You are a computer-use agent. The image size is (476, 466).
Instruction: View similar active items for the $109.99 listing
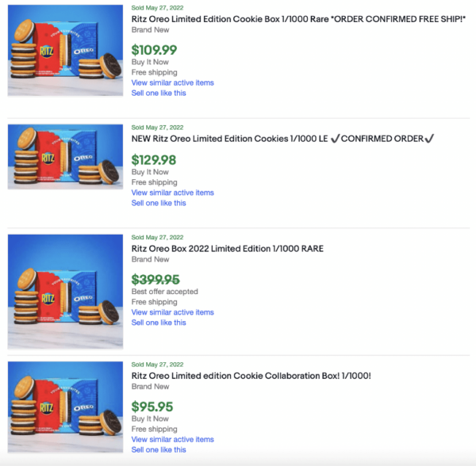172,82
